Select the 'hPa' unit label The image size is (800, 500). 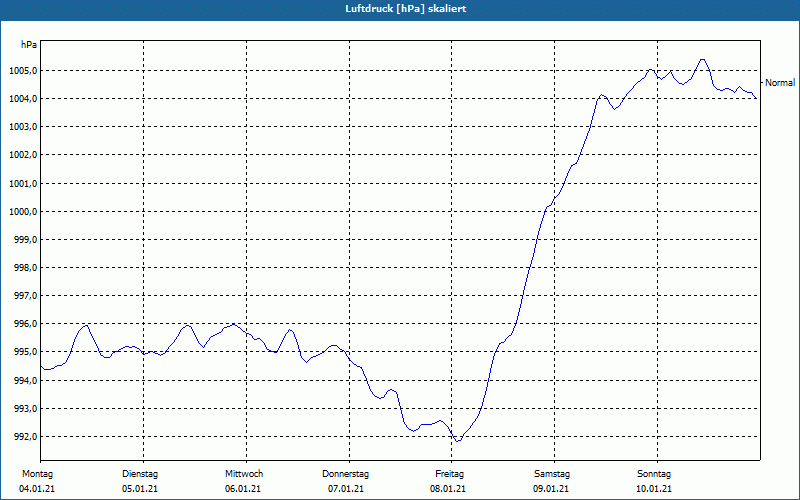point(29,45)
